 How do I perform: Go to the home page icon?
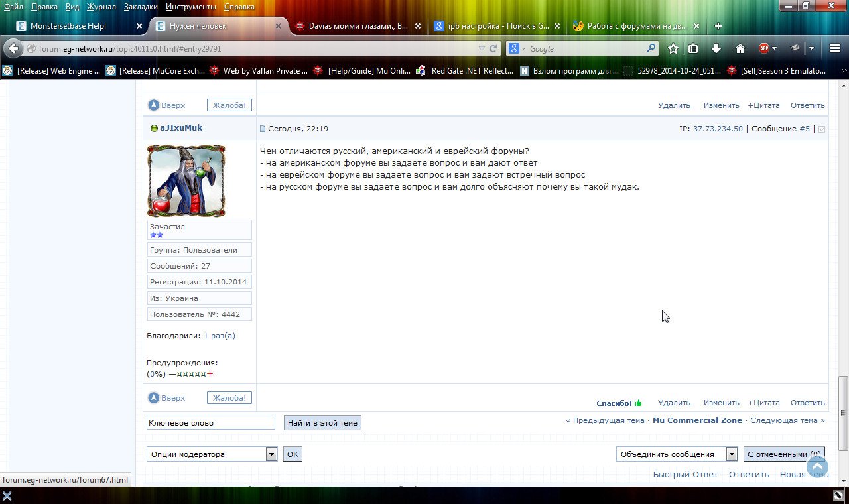[x=740, y=48]
